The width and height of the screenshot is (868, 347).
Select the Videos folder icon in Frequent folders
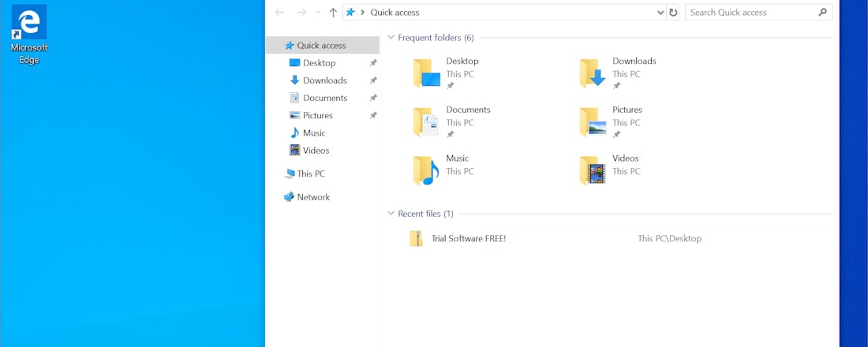(x=593, y=170)
